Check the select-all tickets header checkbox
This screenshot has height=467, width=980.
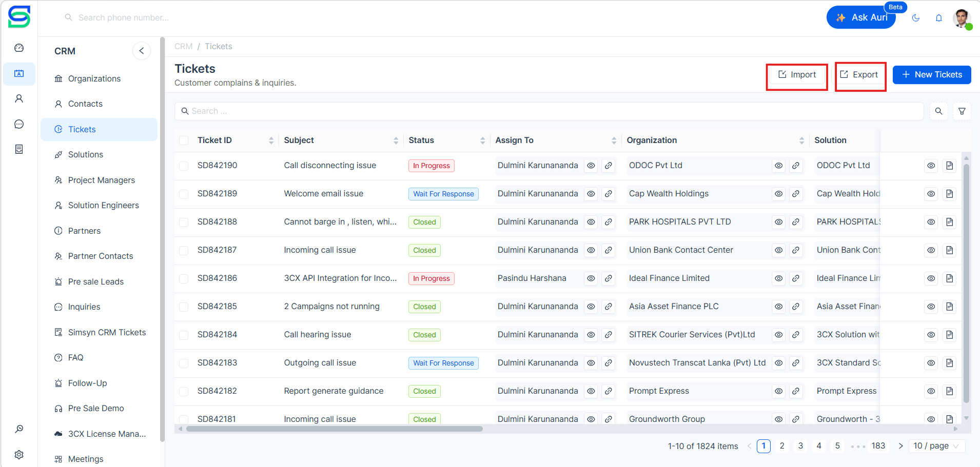tap(184, 140)
